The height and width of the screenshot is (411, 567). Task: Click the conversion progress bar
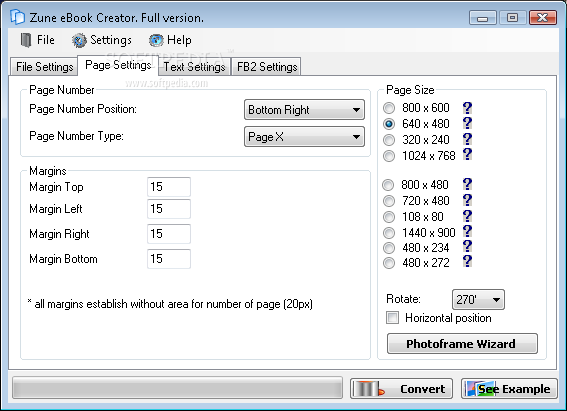tap(177, 388)
